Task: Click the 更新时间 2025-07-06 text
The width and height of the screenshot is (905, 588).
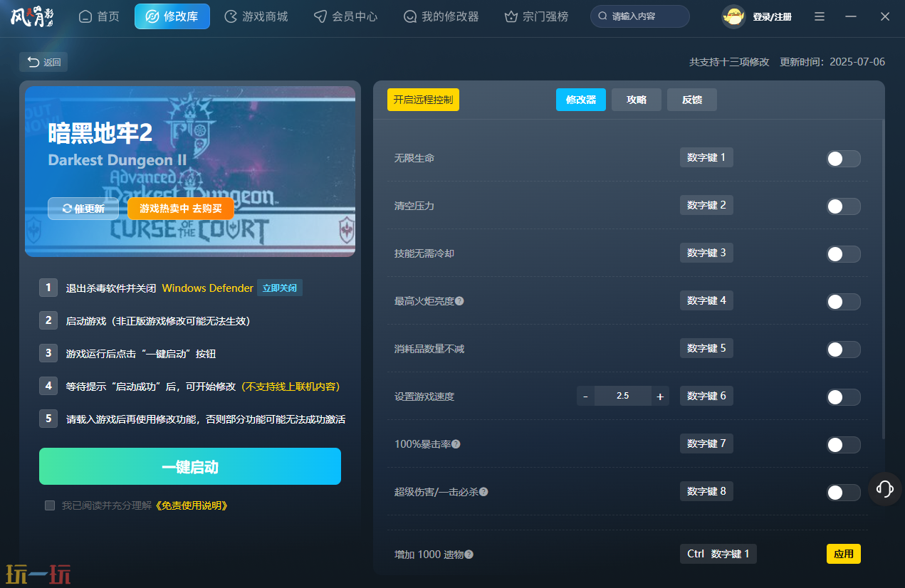Action: [x=832, y=62]
